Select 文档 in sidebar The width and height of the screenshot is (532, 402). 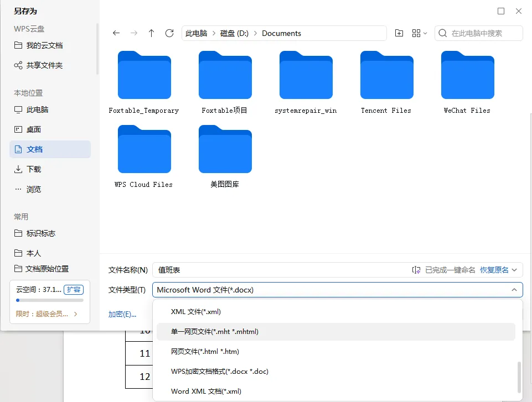[x=50, y=149]
